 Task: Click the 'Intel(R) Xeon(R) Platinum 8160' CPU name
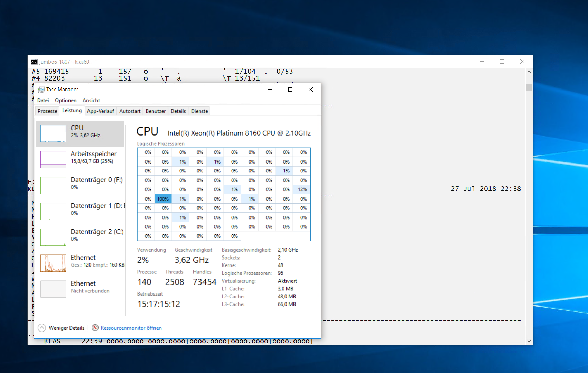pos(239,133)
